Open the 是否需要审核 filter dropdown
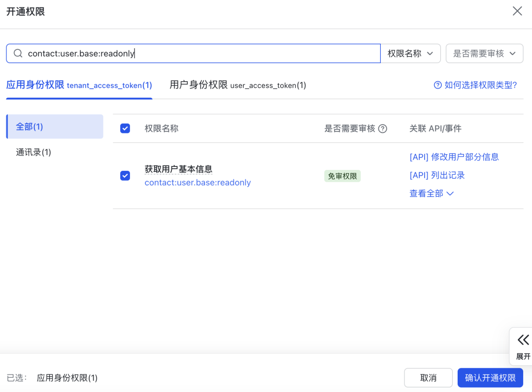Viewport: 532px width, 392px height. coord(484,53)
